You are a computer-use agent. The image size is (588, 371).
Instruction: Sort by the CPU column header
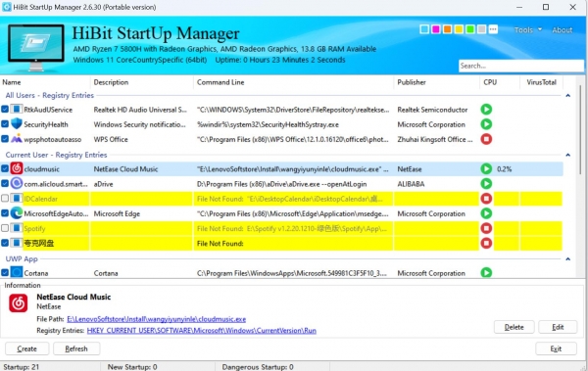point(500,82)
